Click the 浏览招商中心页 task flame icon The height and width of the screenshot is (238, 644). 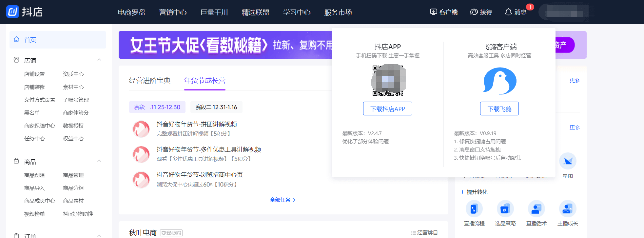coord(141,180)
